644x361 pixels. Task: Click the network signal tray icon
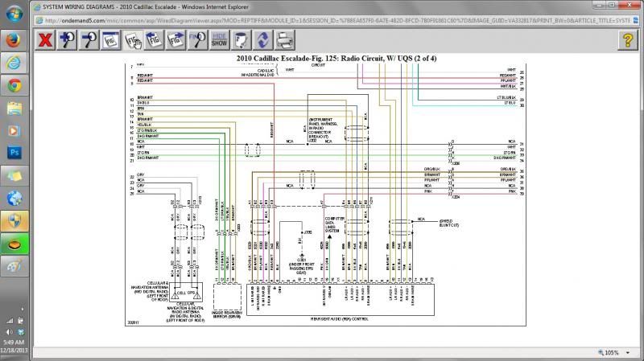tap(10, 321)
